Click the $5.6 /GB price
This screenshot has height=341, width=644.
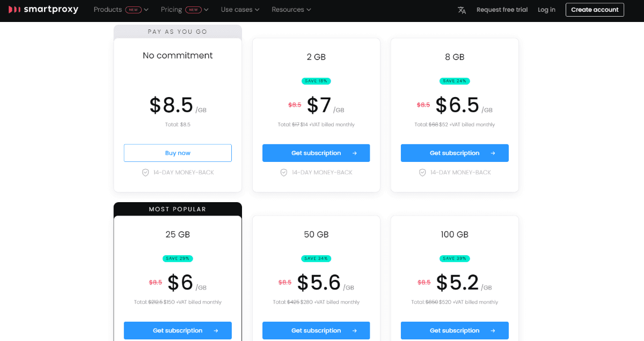point(325,283)
